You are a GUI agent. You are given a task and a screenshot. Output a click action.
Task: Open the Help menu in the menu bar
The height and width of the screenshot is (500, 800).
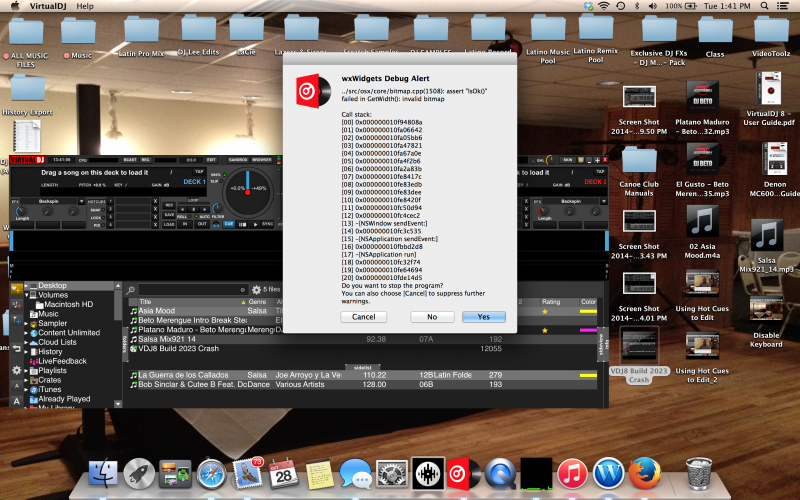pyautogui.click(x=85, y=6)
